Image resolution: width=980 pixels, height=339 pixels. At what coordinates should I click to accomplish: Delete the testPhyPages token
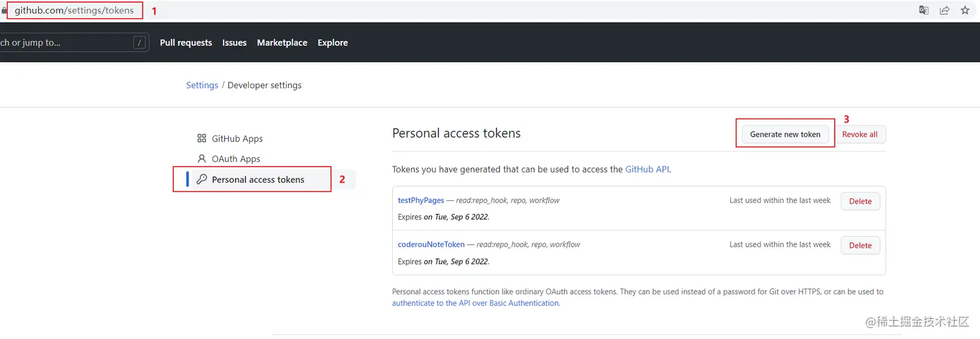[860, 201]
